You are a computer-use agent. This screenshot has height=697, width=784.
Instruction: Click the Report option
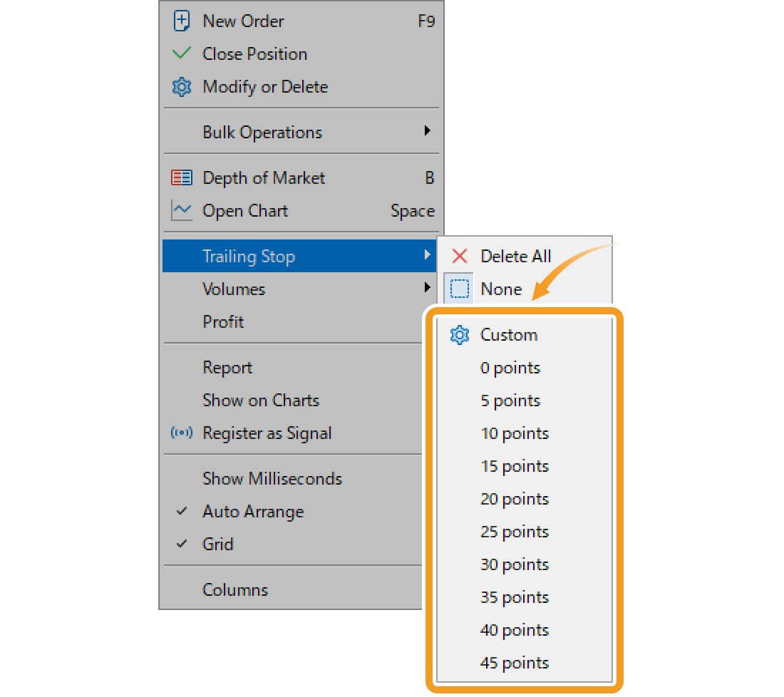point(227,367)
